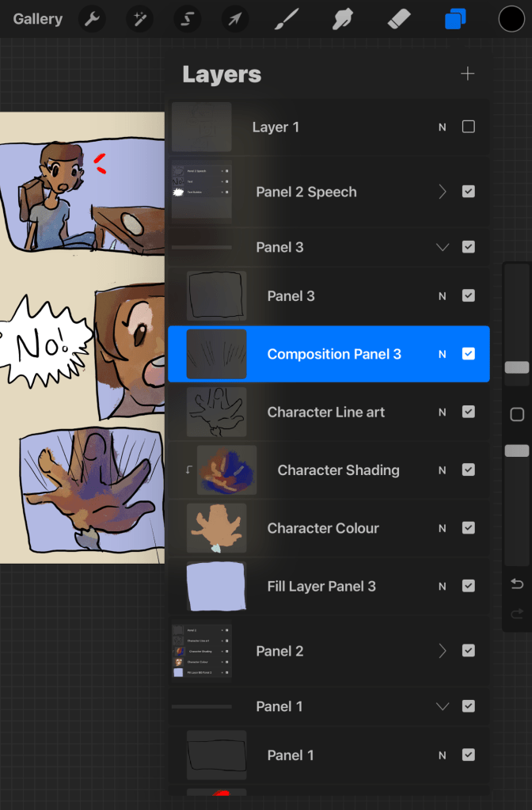Activate the Selection tool
The width and height of the screenshot is (532, 810).
click(x=187, y=18)
